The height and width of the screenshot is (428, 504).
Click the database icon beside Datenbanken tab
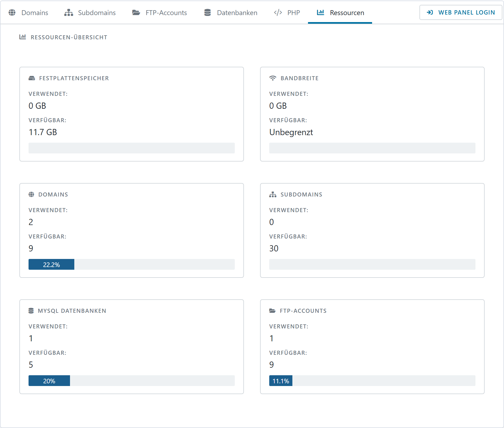[208, 13]
